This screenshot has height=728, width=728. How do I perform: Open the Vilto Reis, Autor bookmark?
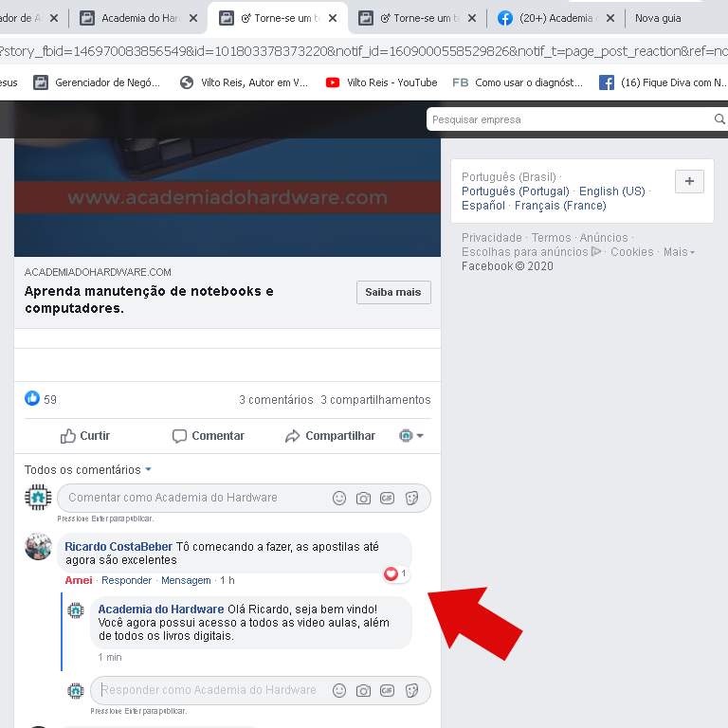click(x=244, y=82)
